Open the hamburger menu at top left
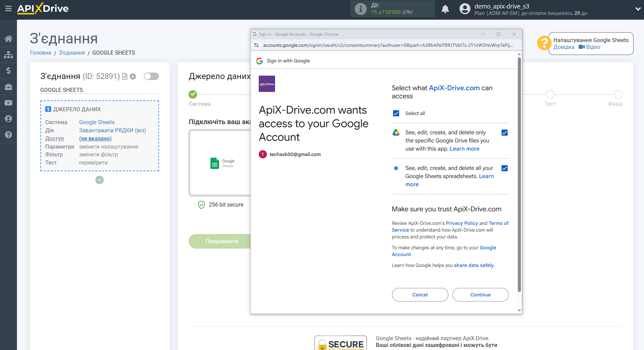Screen dimensions: 644x350 click(8, 9)
